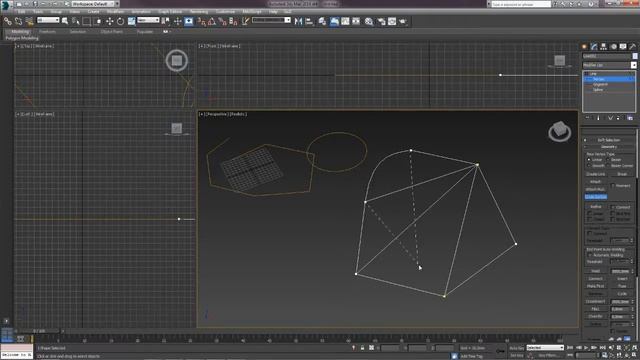The image size is (640, 360).
Task: Collapse the Geometry rollout header
Action: [x=608, y=147]
